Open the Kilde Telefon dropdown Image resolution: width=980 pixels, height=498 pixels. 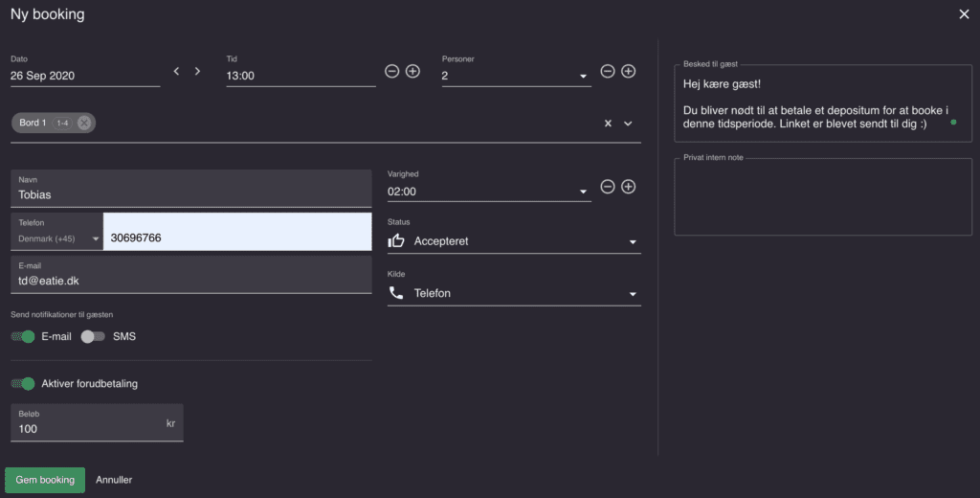(x=514, y=293)
